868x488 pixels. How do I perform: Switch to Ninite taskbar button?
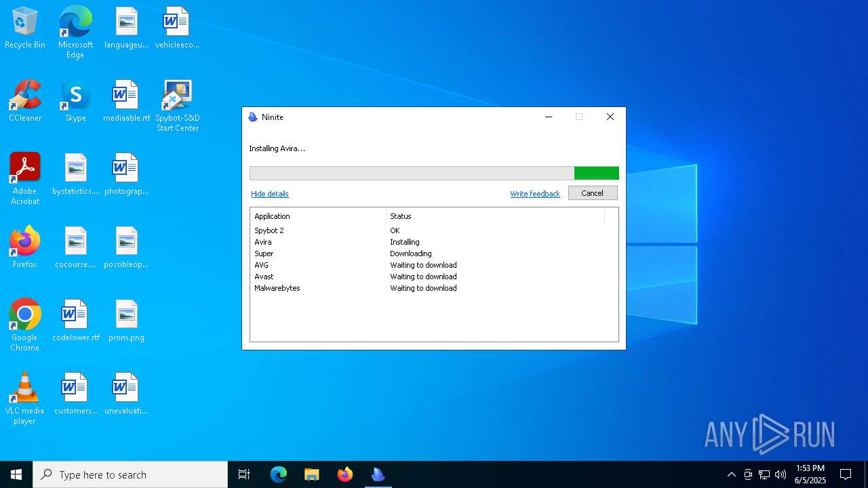[x=378, y=474]
